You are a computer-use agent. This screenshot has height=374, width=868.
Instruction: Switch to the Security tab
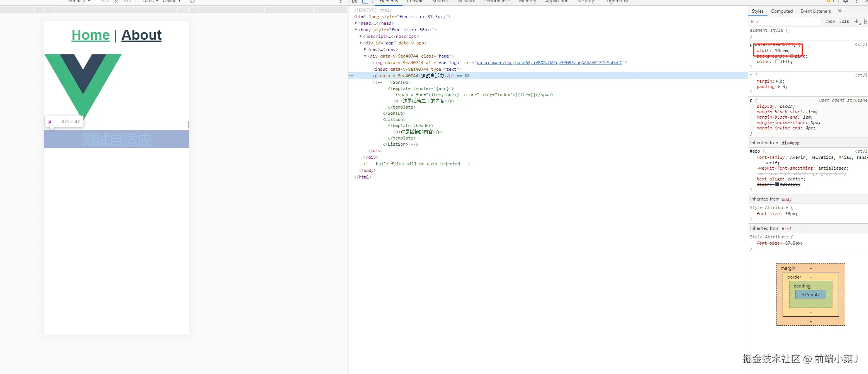[586, 2]
